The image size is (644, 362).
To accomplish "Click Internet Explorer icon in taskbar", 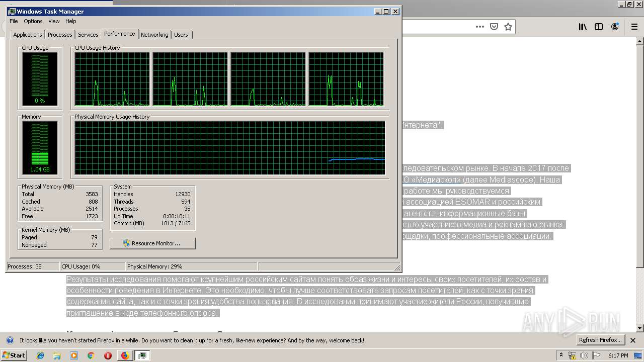I will (x=40, y=355).
